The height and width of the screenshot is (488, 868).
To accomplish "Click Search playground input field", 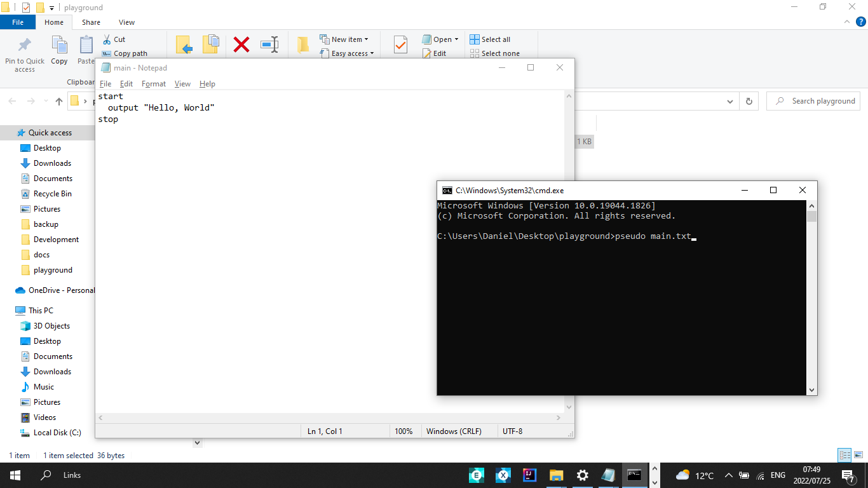I will [813, 101].
